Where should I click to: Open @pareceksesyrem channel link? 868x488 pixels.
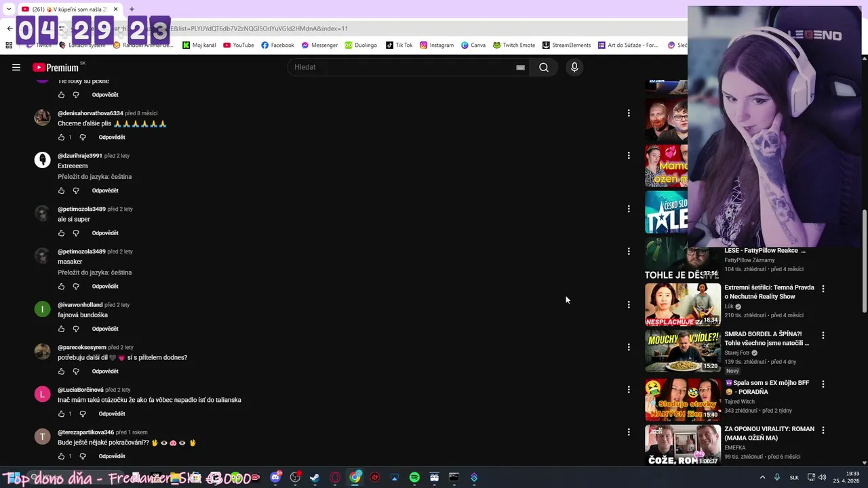coord(82,347)
